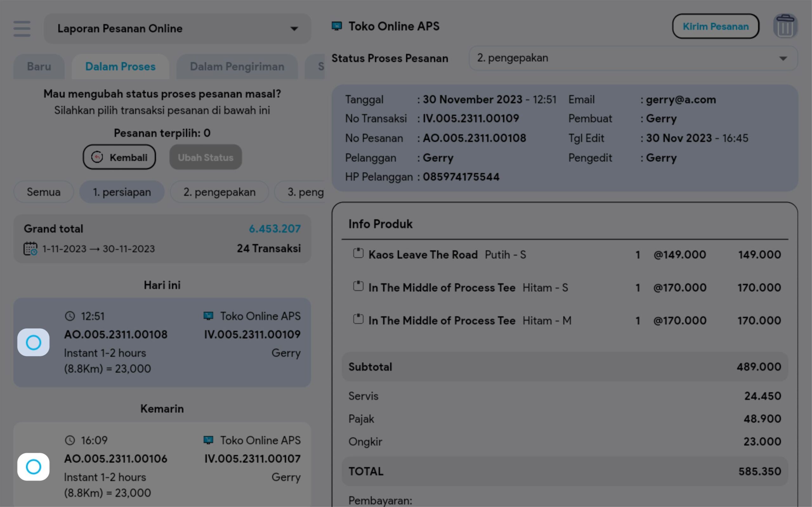
Task: Switch to the Baru tab
Action: tap(39, 67)
